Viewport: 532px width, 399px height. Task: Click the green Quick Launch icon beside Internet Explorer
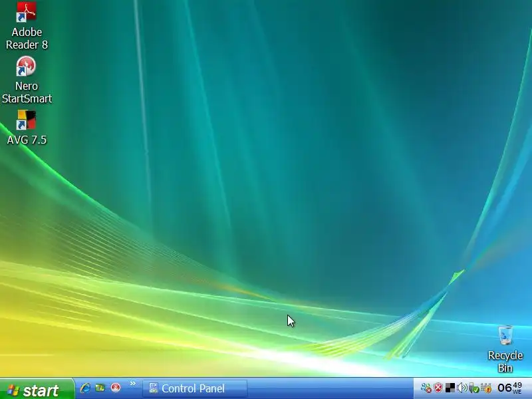click(100, 388)
